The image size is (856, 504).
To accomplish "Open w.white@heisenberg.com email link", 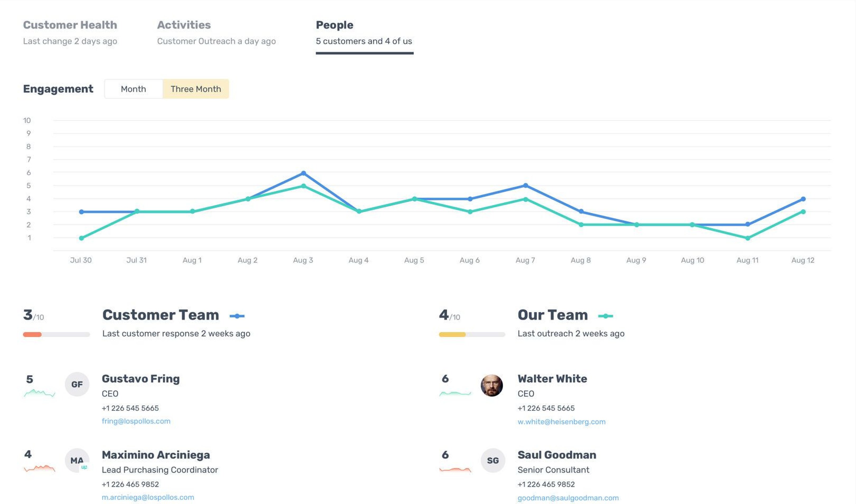I will (x=561, y=422).
